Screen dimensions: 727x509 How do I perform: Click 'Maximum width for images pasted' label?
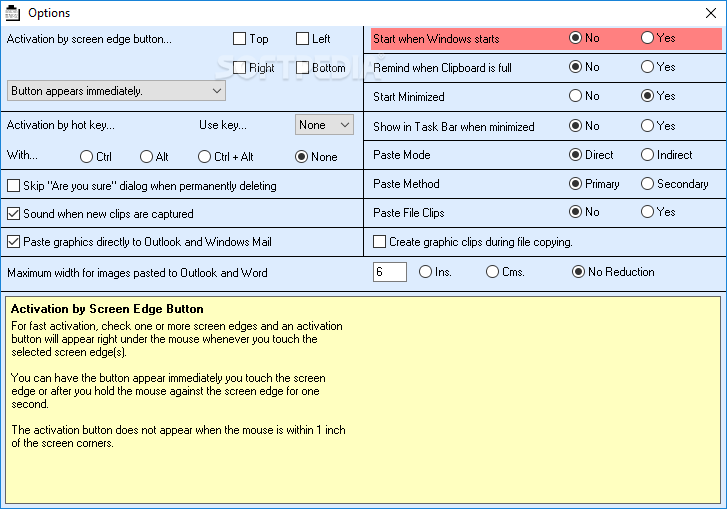137,273
